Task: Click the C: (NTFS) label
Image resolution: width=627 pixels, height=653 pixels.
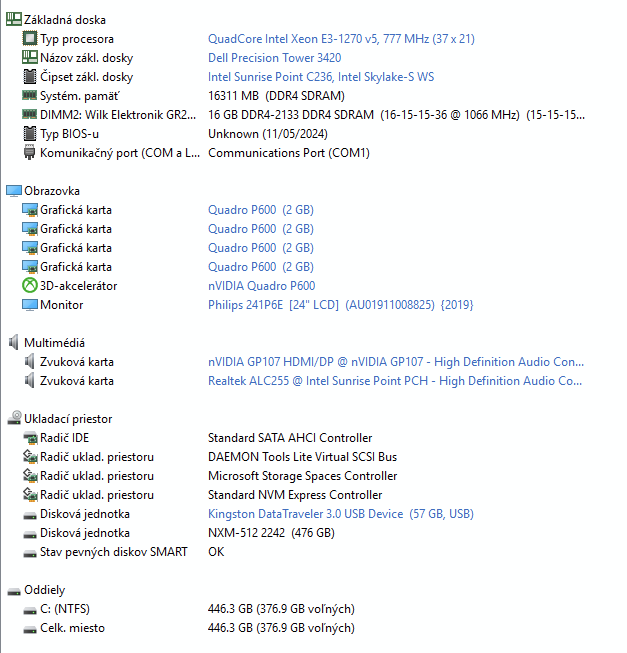Action: pyautogui.click(x=65, y=609)
